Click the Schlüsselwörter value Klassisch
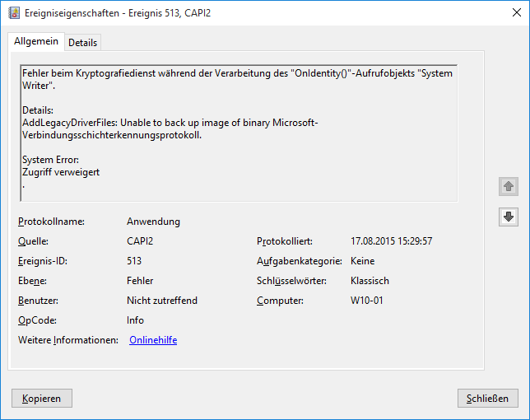530x420 pixels. pyautogui.click(x=370, y=281)
